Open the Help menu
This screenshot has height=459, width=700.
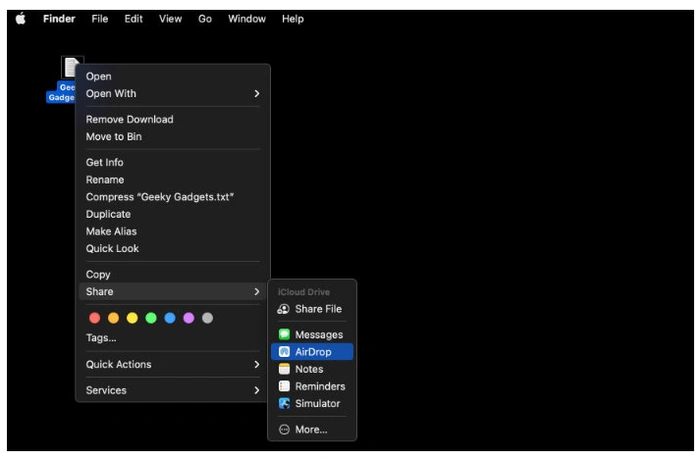(293, 19)
